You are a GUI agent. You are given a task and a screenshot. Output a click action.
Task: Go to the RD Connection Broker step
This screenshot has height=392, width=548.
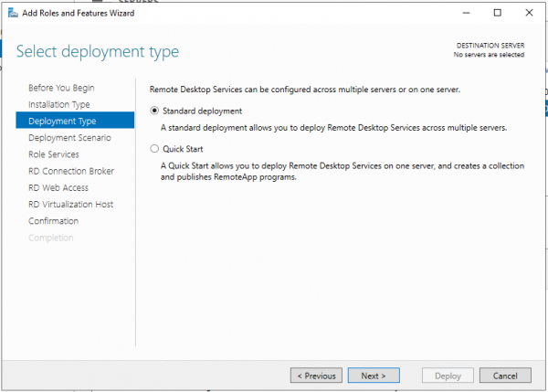tap(71, 171)
